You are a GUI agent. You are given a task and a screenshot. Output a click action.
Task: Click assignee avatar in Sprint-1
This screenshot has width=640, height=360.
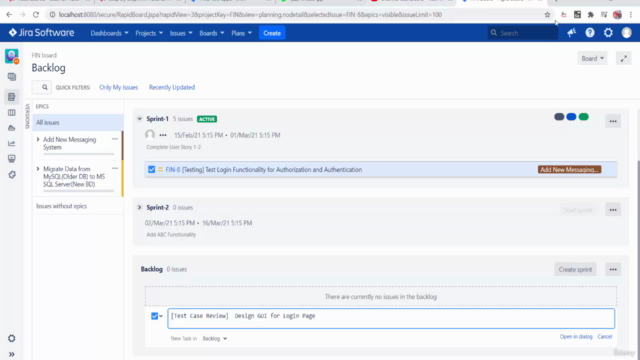pyautogui.click(x=150, y=135)
